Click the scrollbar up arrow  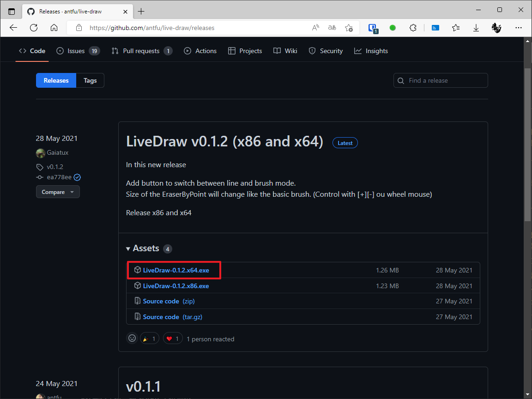tap(527, 41)
